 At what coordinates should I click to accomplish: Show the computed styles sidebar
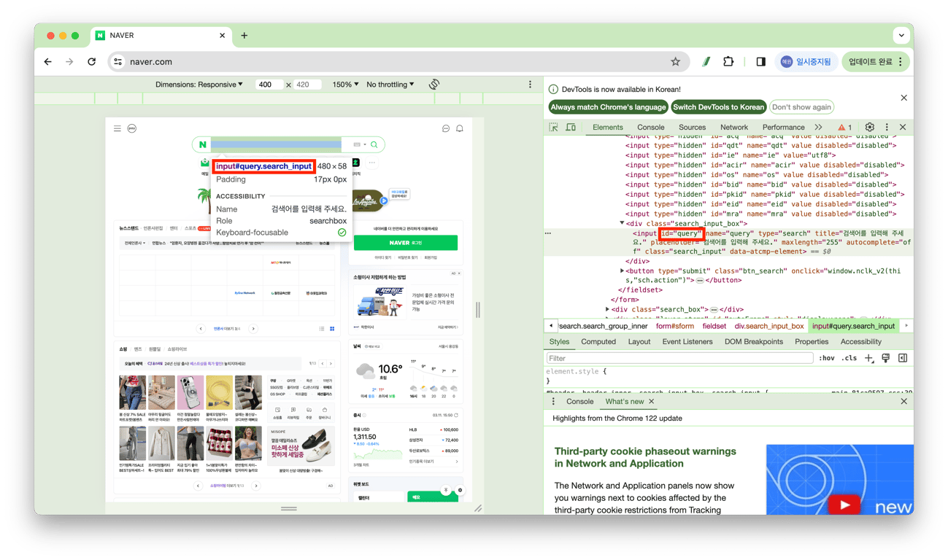point(903,358)
